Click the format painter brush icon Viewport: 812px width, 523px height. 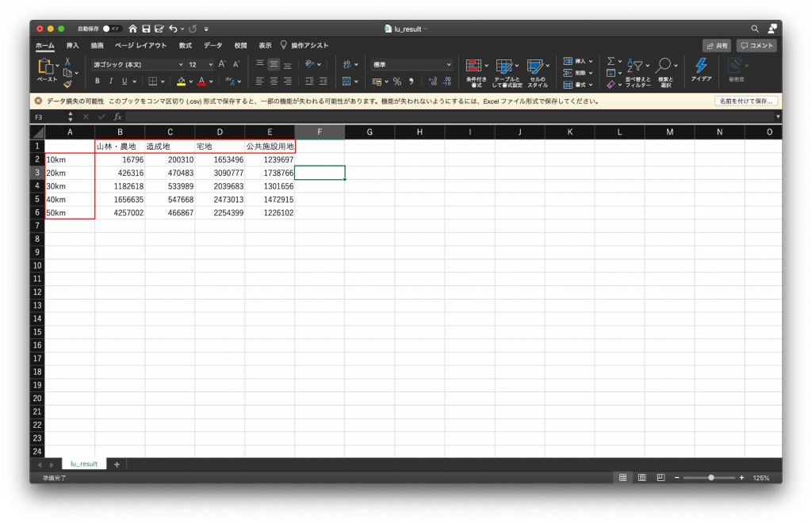tap(67, 84)
